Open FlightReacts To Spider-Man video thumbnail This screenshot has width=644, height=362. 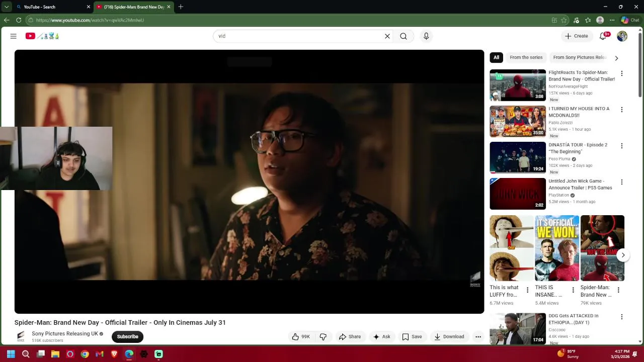click(518, 85)
